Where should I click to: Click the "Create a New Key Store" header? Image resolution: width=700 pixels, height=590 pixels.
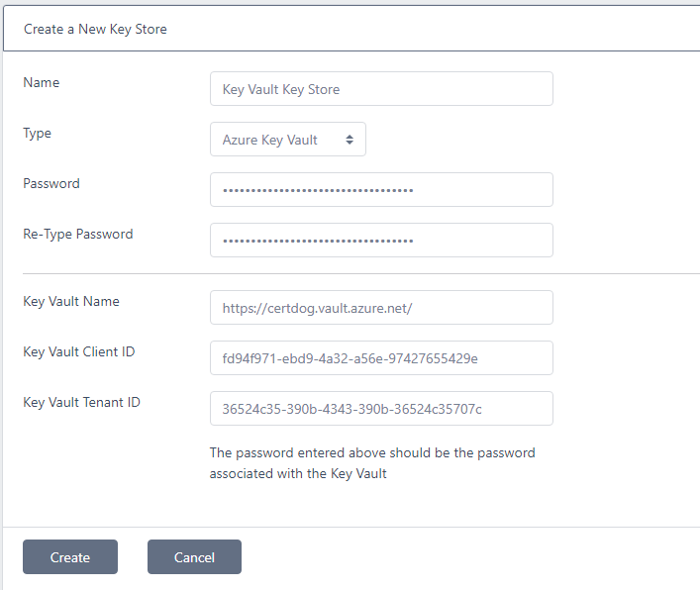pos(95,30)
